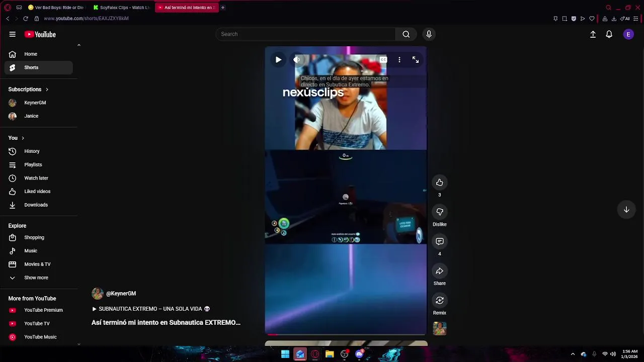Open Discord from the taskbar
This screenshot has width=644, height=362.
[359, 354]
